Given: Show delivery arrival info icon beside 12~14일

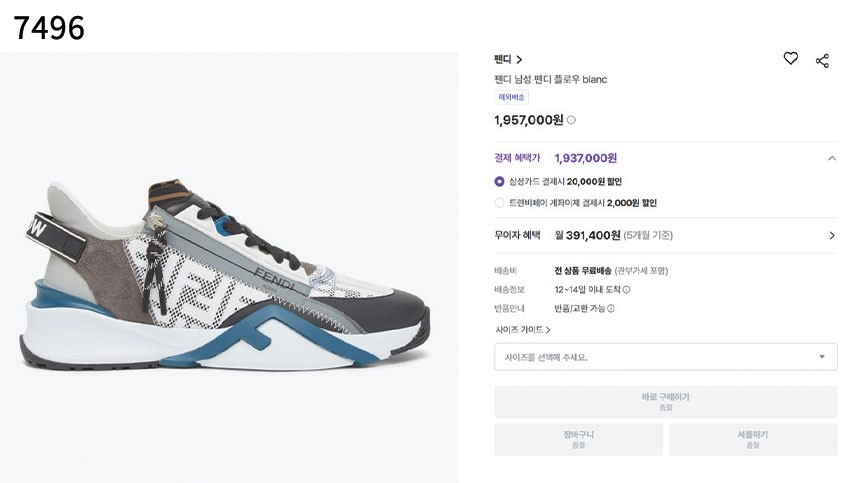Looking at the screenshot, I should point(626,289).
